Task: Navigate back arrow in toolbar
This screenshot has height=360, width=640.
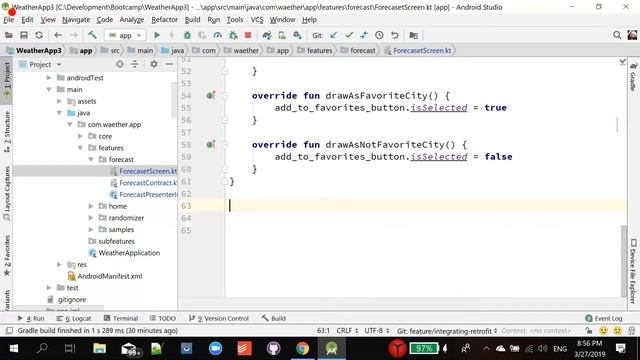Action: (x=58, y=36)
